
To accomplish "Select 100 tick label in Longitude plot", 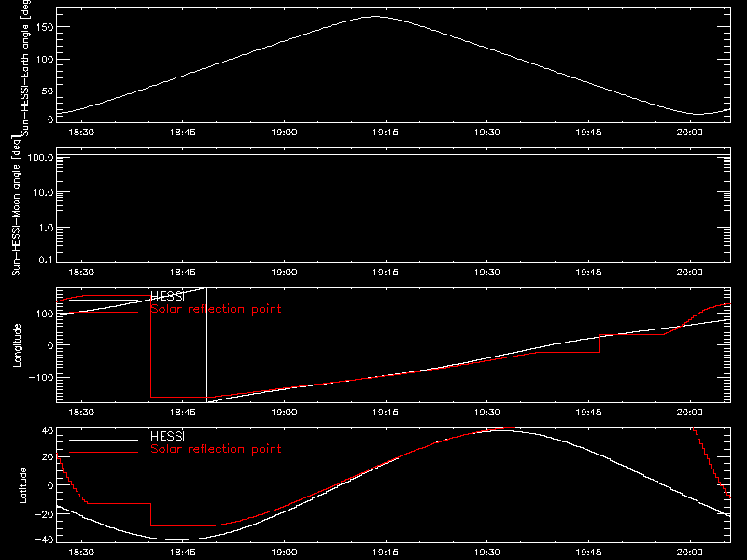I will (x=45, y=314).
